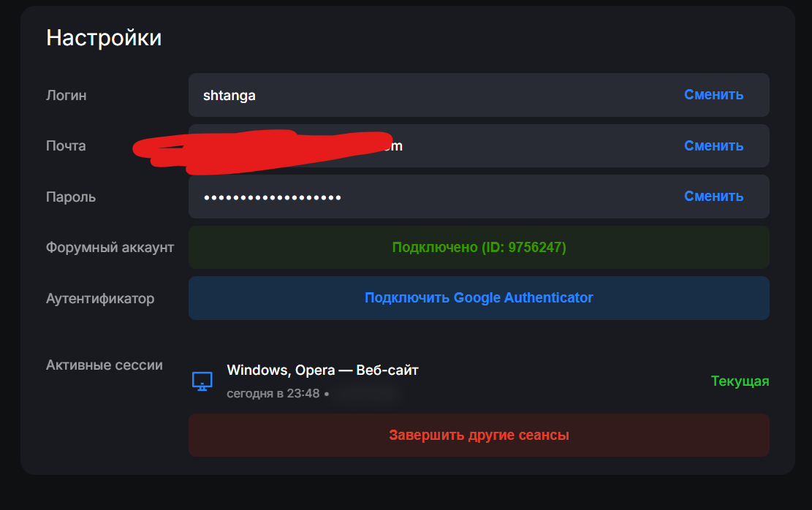Click Сменить next to the login shtanga
812x510 pixels.
click(713, 95)
